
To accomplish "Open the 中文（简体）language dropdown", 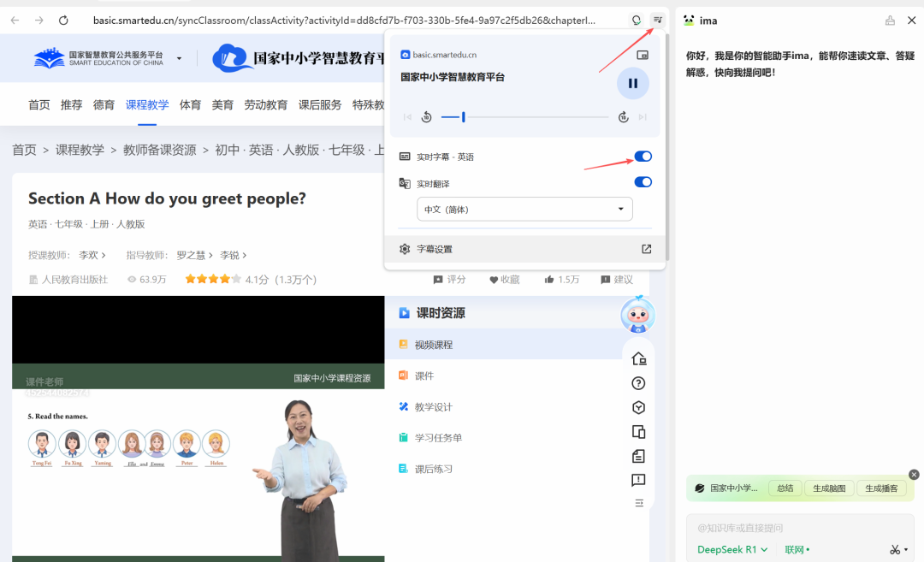I will click(x=524, y=209).
